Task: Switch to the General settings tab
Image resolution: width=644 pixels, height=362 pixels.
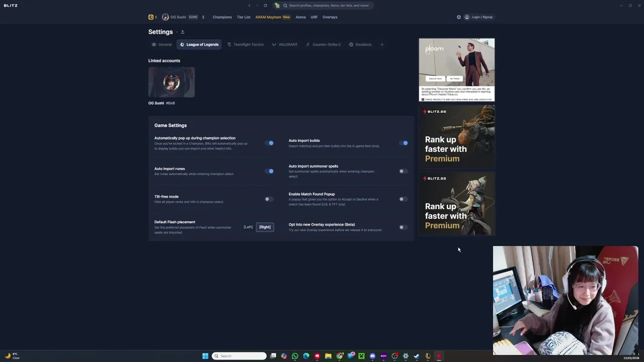Action: tap(162, 45)
